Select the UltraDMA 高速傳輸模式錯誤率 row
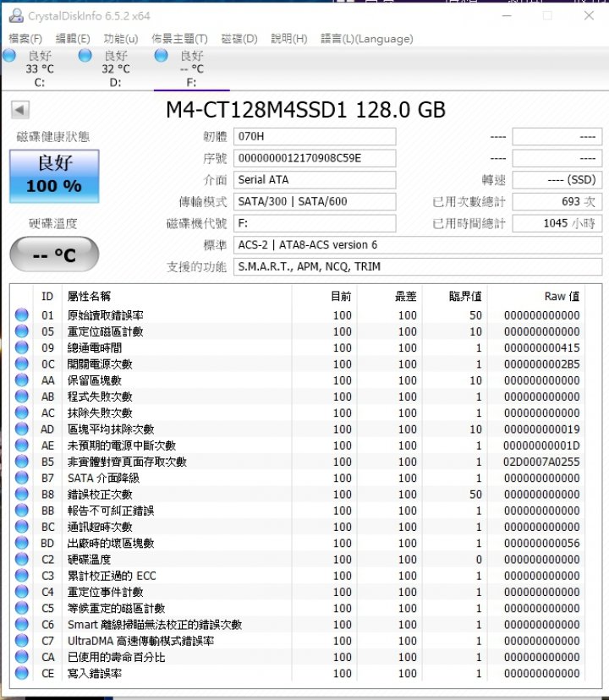 [298, 641]
